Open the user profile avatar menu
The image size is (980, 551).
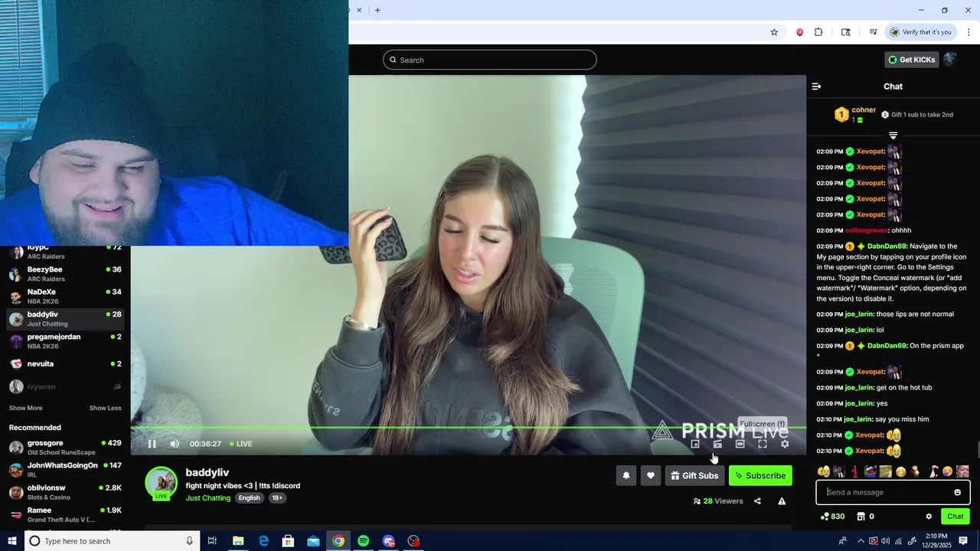pos(951,60)
